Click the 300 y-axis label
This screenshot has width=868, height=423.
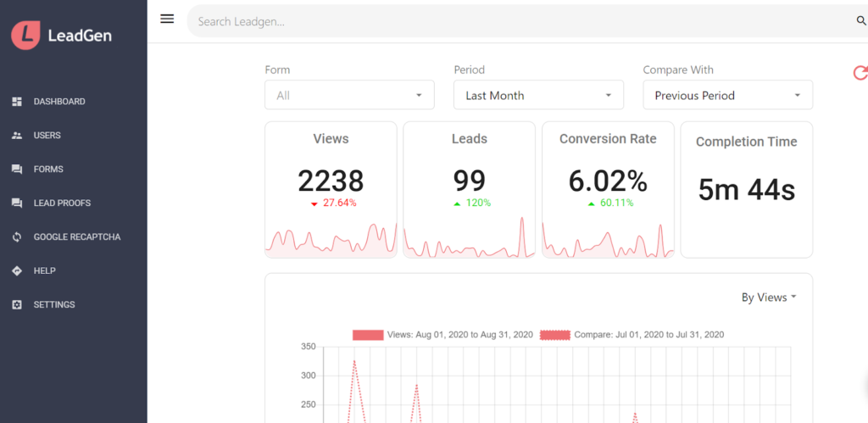tap(309, 376)
